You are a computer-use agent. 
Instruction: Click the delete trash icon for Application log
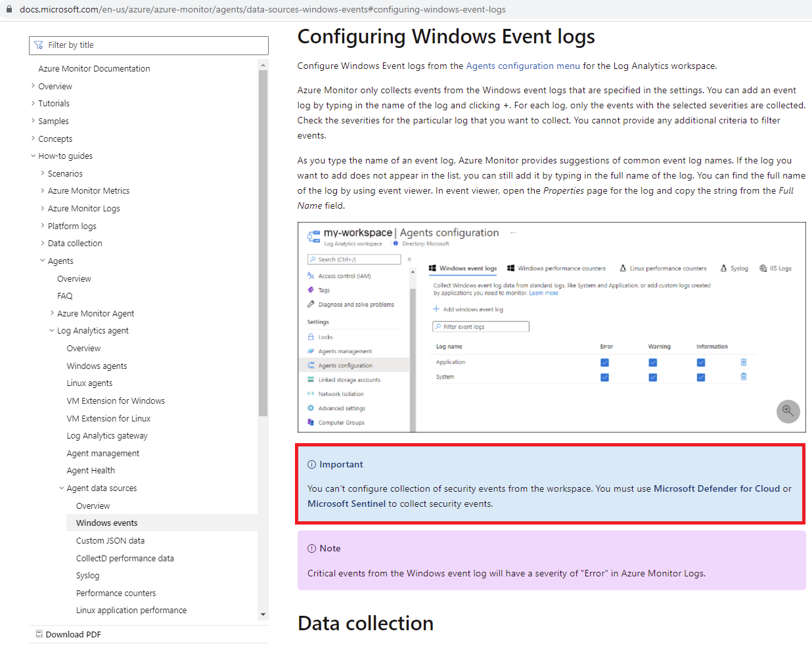coord(744,362)
